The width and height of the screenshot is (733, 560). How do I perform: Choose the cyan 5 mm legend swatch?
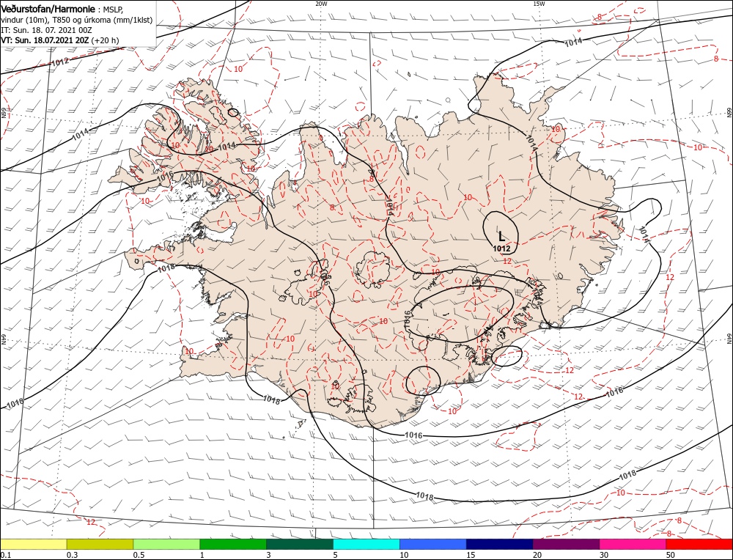tap(366, 544)
